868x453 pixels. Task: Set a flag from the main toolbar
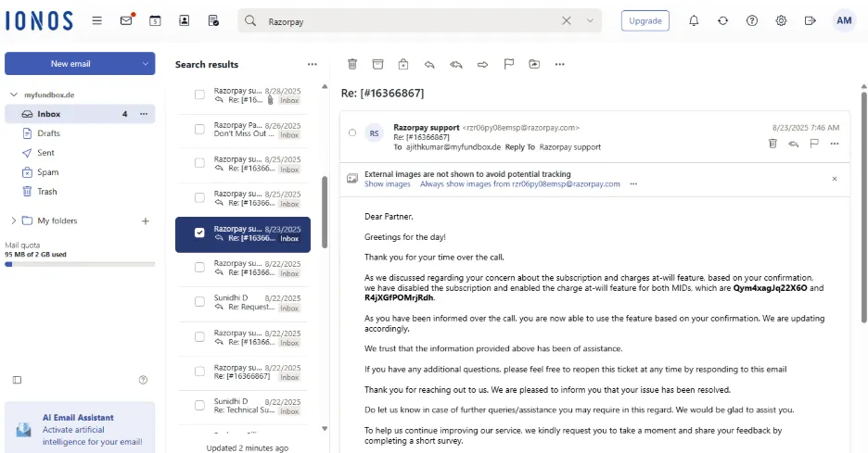(509, 64)
